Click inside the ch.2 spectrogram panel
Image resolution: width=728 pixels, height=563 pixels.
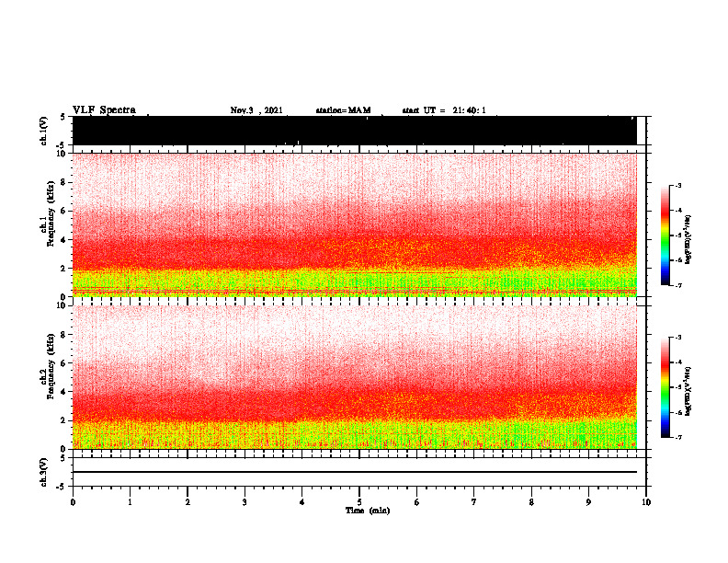coord(354,377)
